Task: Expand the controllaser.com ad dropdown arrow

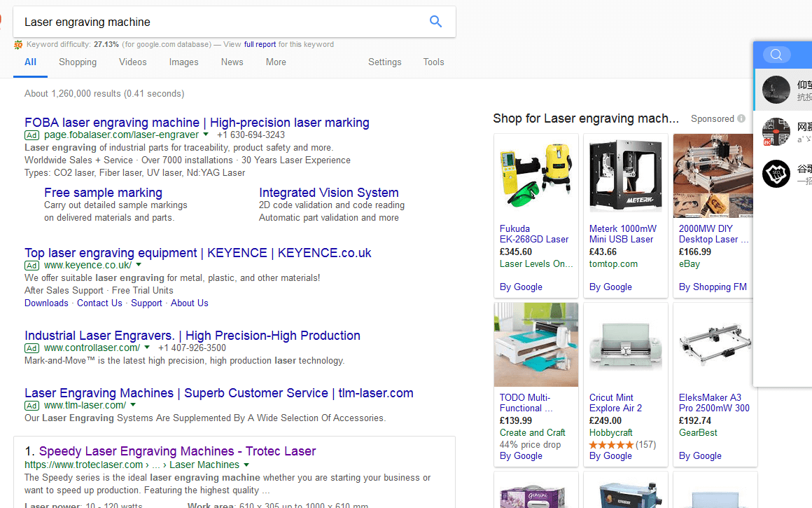Action: point(147,348)
